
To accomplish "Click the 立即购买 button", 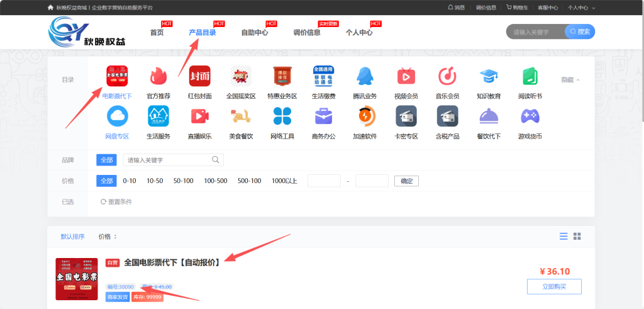I will pyautogui.click(x=553, y=286).
